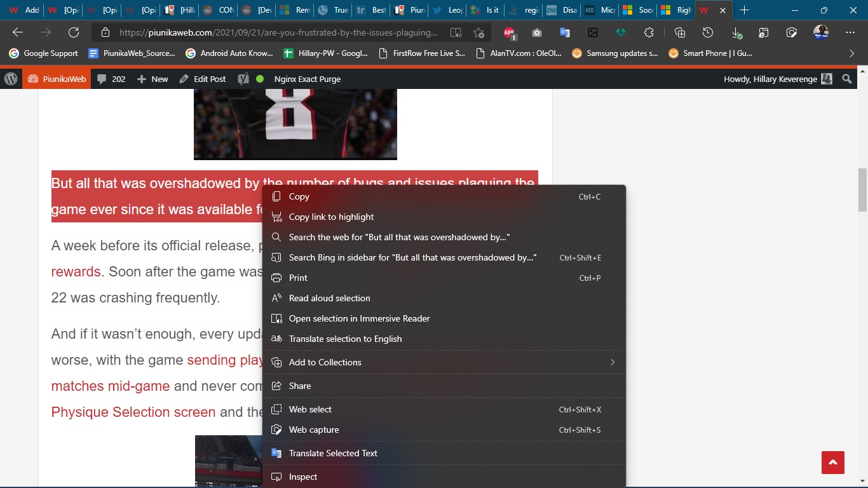The width and height of the screenshot is (868, 488).
Task: Open Hillary-PW Google Sheets bookmark
Action: pos(326,53)
